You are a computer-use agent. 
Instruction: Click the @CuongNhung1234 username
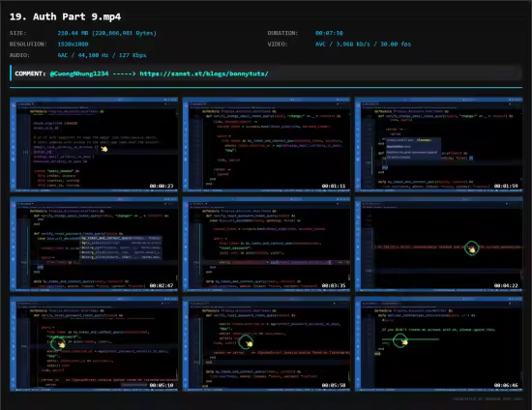coord(79,73)
